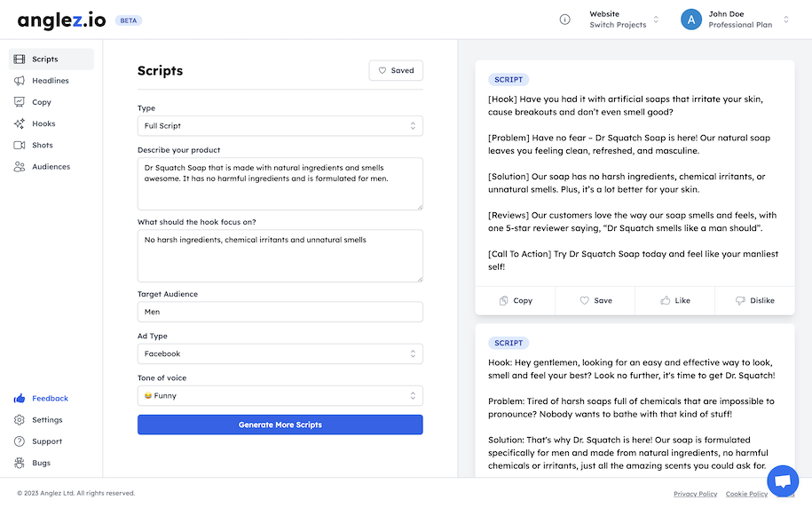The width and height of the screenshot is (812, 508).
Task: Click the heart icon in Saved button
Action: point(382,70)
